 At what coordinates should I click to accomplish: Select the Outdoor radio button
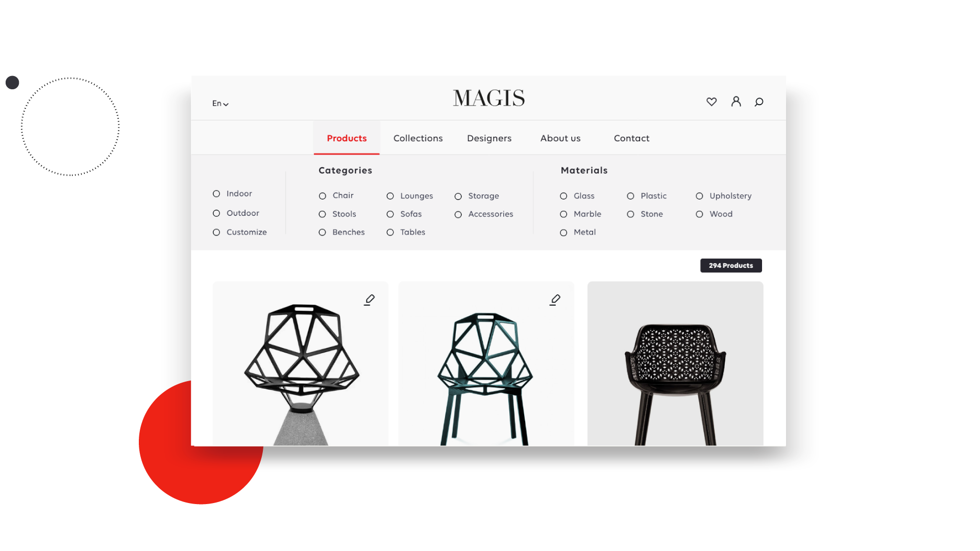tap(215, 213)
